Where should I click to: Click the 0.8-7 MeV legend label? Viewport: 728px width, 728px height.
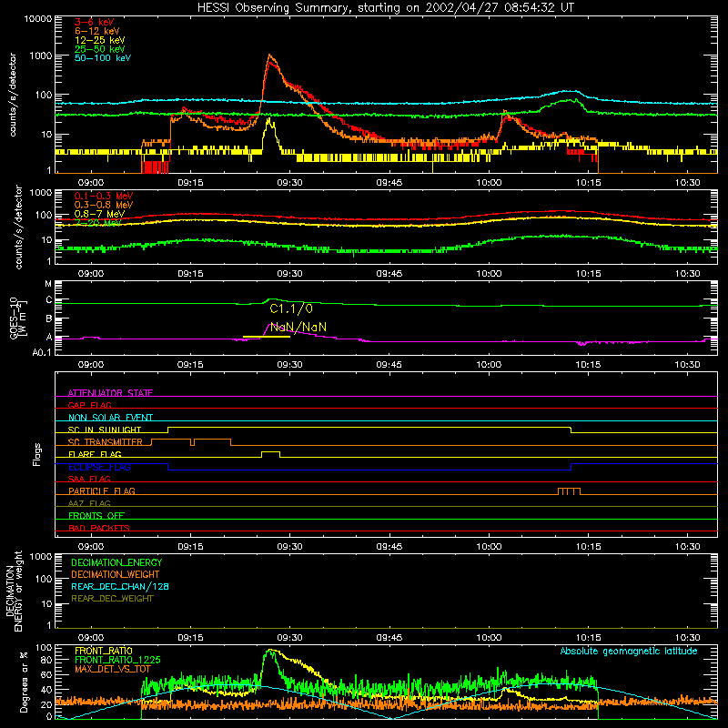point(99,214)
